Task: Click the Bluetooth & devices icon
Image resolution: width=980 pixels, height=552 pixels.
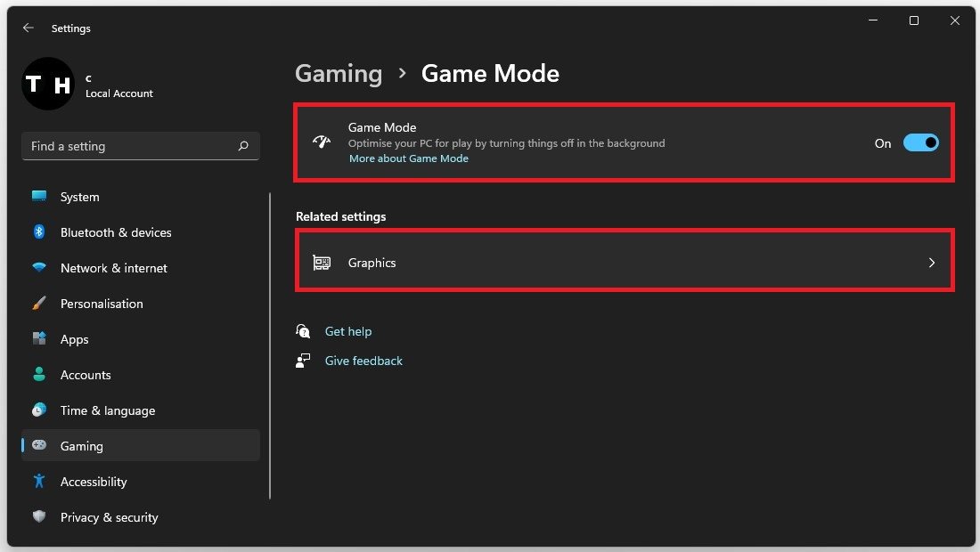Action: pos(39,232)
